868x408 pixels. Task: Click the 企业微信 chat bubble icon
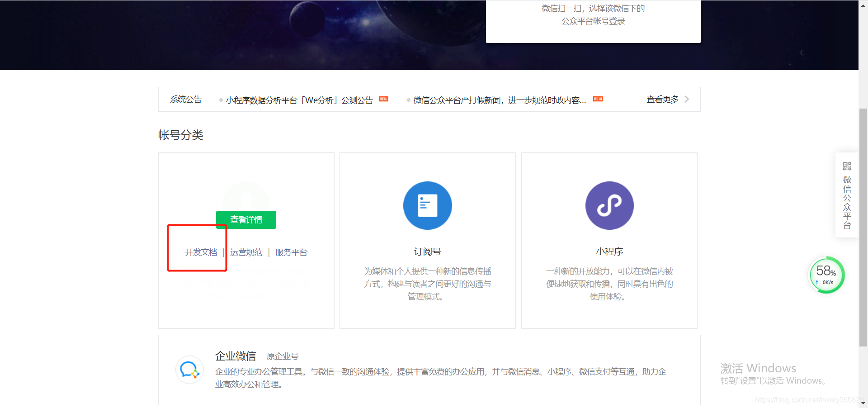[x=189, y=370]
